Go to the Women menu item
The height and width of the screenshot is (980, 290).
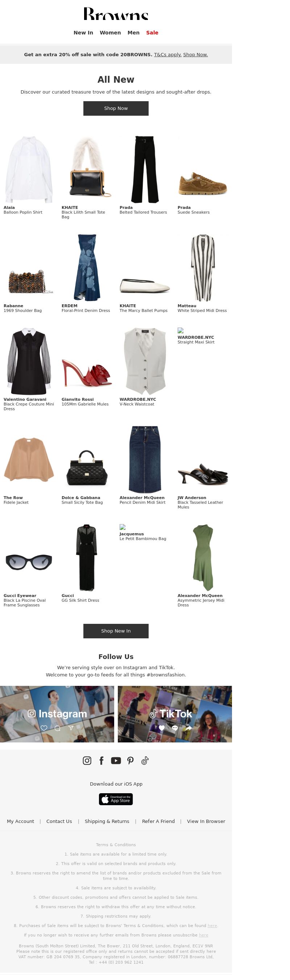pos(110,33)
